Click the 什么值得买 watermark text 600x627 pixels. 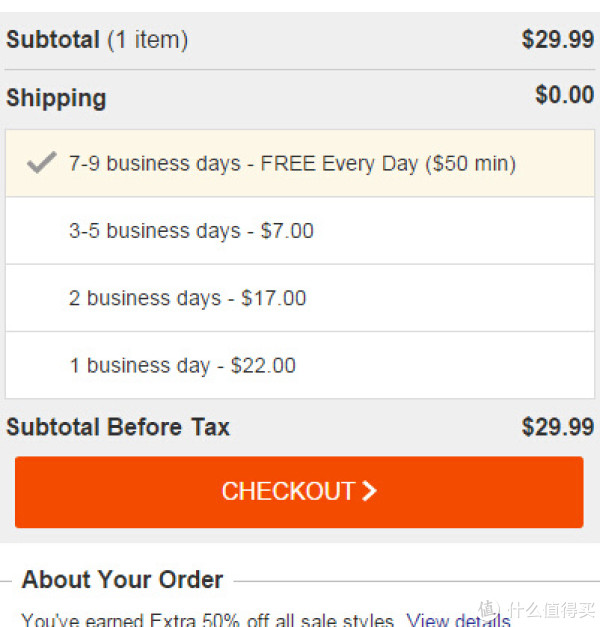point(552,610)
